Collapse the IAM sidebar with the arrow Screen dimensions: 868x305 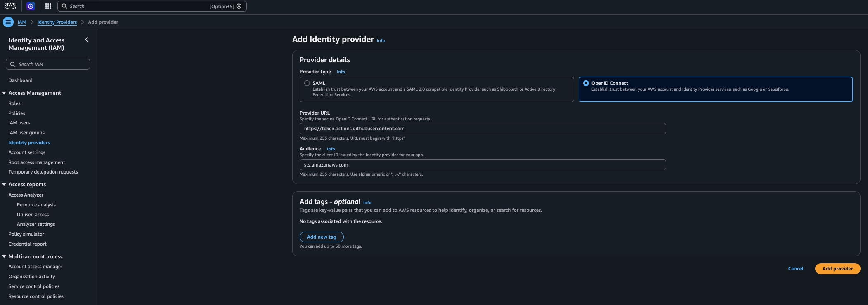(x=87, y=40)
